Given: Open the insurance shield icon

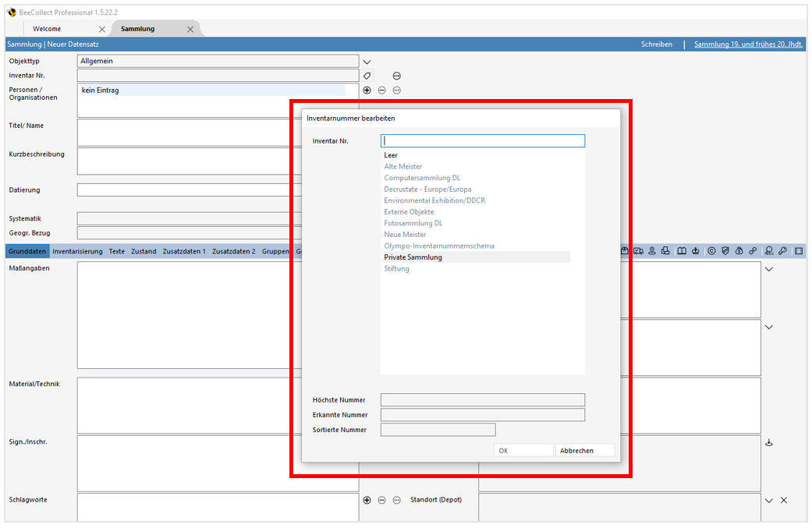Looking at the screenshot, I should point(725,250).
